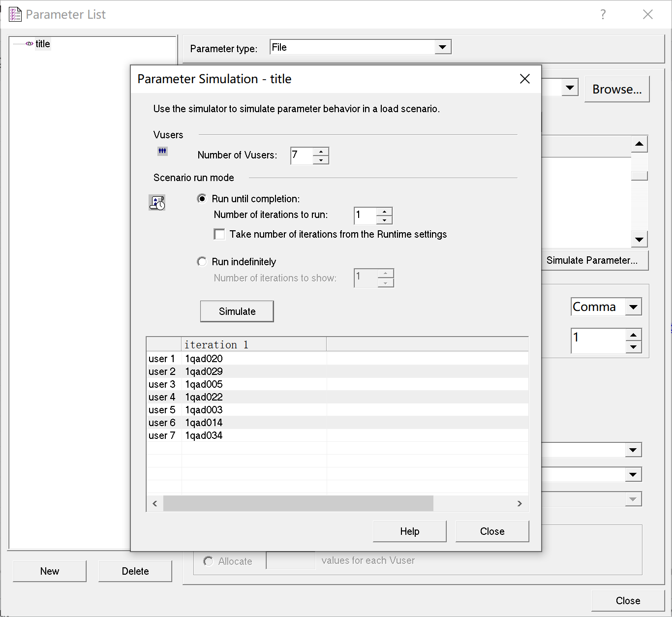This screenshot has height=617, width=672.
Task: Select the user 6 row value 1qad014
Action: click(x=204, y=423)
